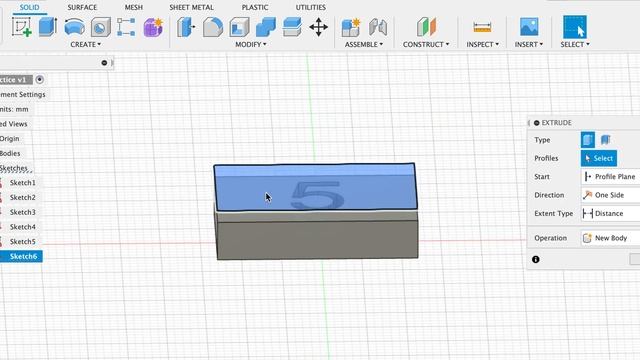Open the MODIFY dropdown menu
This screenshot has width=640, height=360.
[251, 44]
